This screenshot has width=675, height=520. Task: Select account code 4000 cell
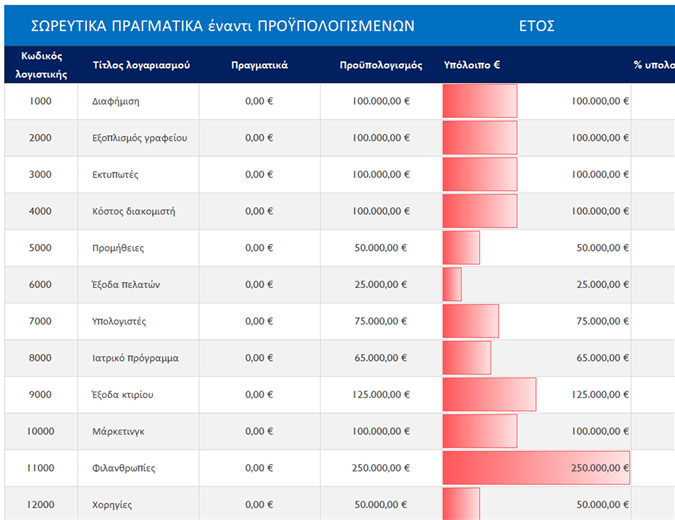(x=41, y=211)
